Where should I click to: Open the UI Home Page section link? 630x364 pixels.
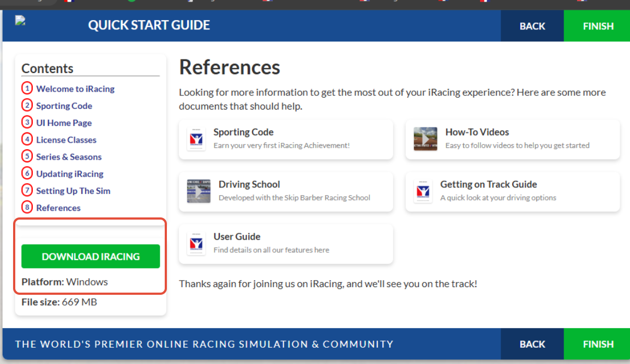64,123
